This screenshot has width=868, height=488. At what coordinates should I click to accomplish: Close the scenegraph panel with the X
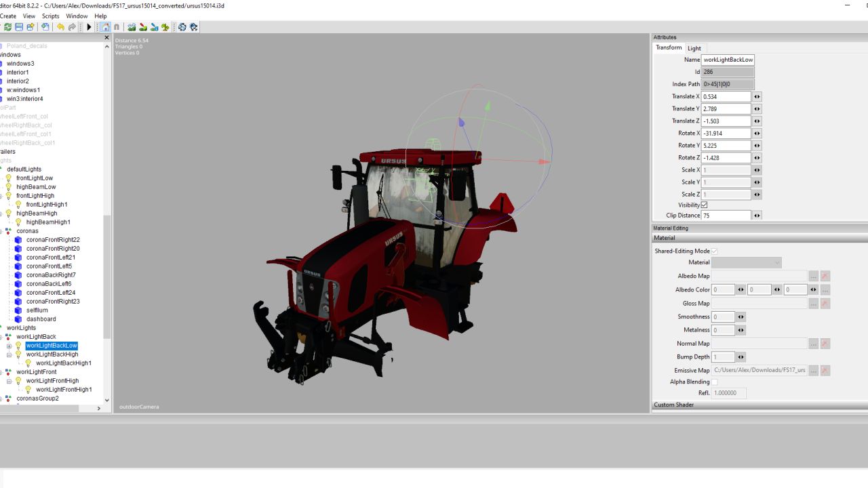click(x=106, y=38)
